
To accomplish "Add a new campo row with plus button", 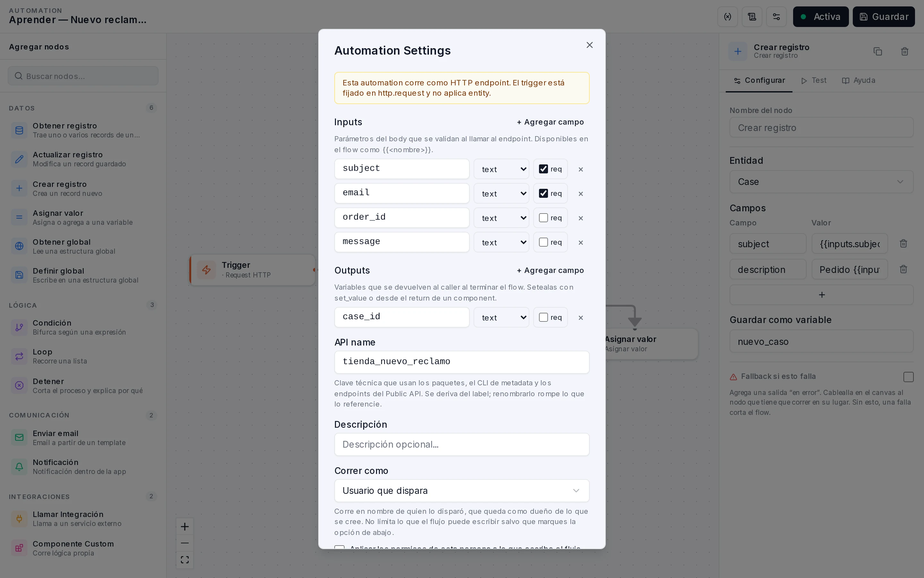I will coord(821,295).
